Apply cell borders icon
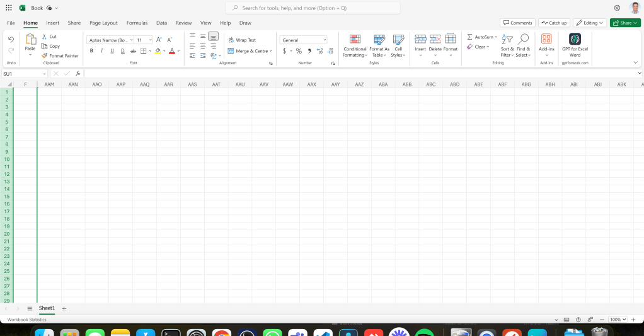This screenshot has height=336, width=644. click(143, 51)
